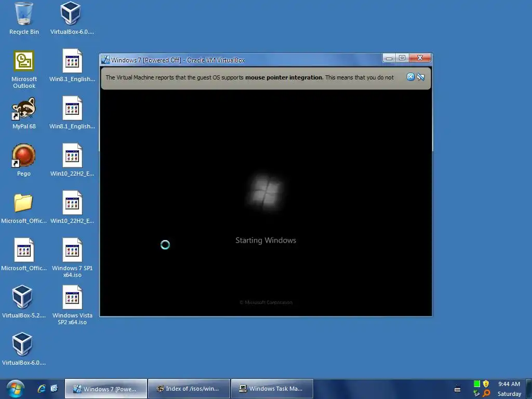
Task: Select the Pego red ball shortcut
Action: click(x=24, y=161)
